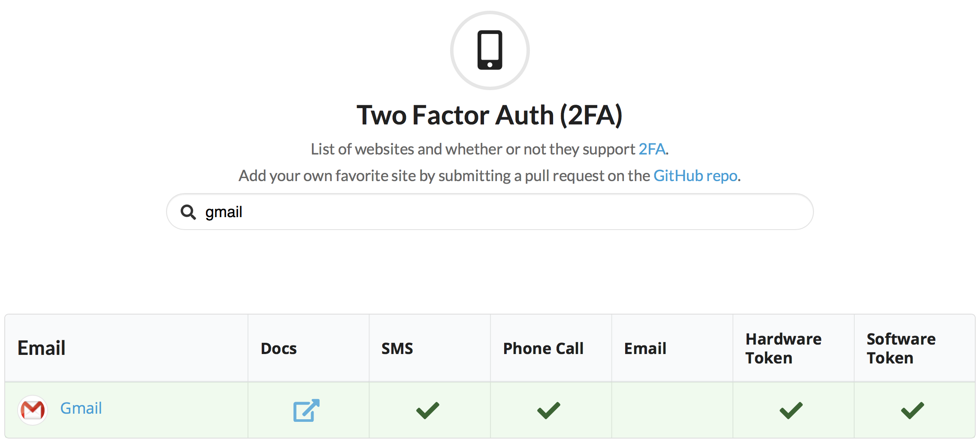Click the Email category heading in the table

click(x=42, y=348)
